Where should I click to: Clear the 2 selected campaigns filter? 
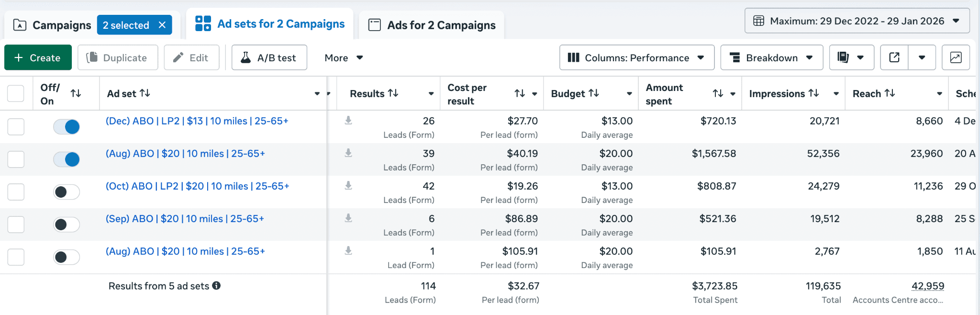[x=162, y=25]
